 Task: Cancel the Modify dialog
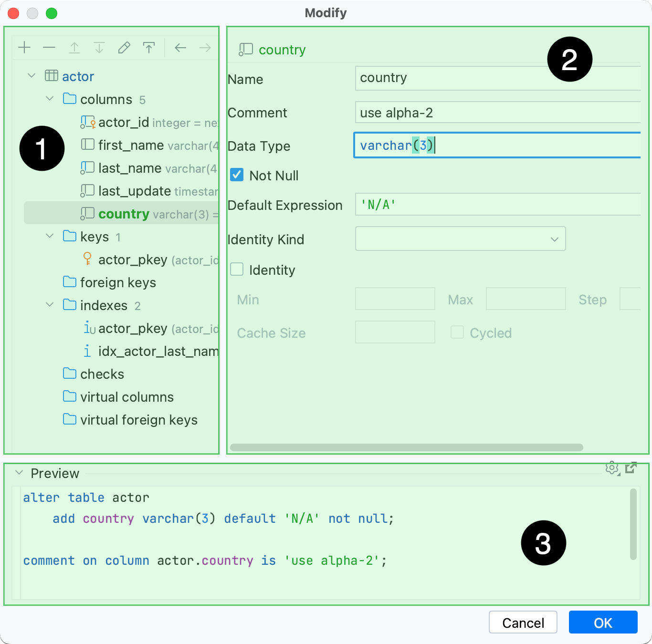tap(523, 623)
